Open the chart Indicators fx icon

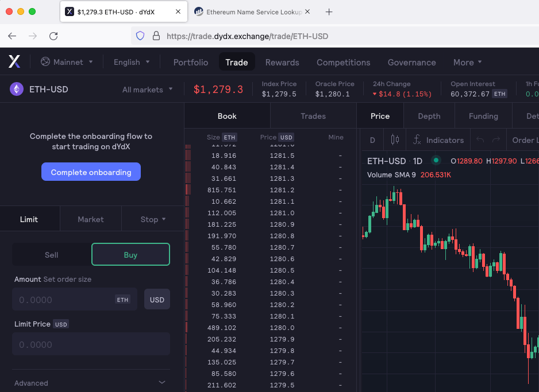(417, 139)
